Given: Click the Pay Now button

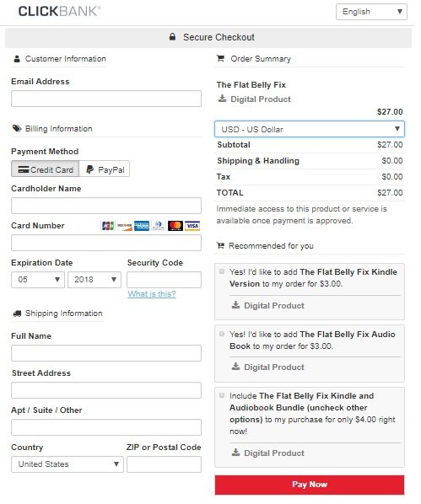Looking at the screenshot, I should [x=310, y=485].
